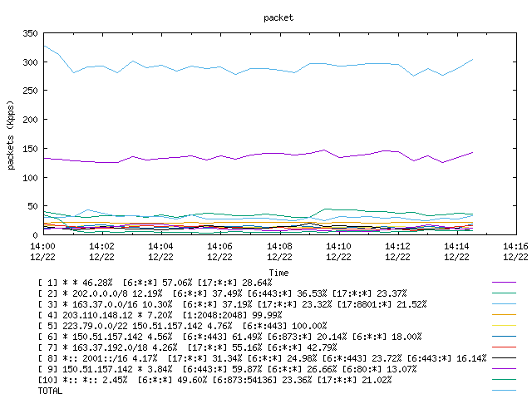Click green line swatch for entry 2
532x399 pixels.
click(504, 293)
